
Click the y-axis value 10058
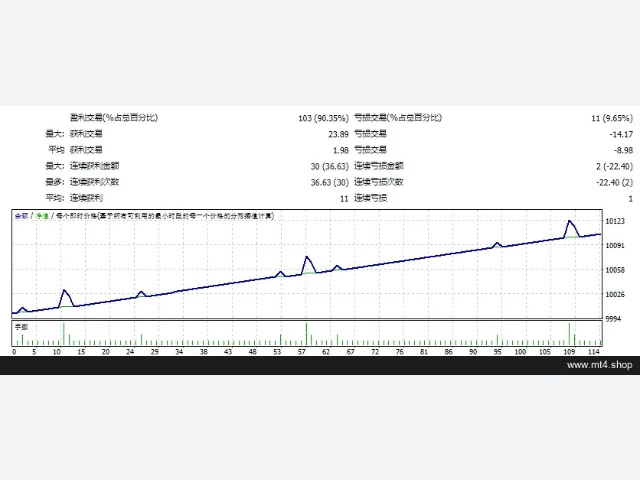(x=615, y=270)
